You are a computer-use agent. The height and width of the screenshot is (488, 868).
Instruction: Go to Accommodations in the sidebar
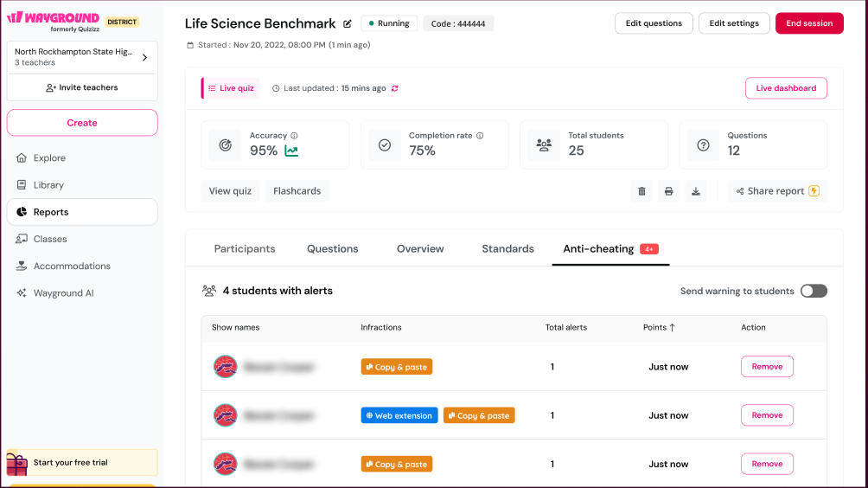pyautogui.click(x=72, y=266)
